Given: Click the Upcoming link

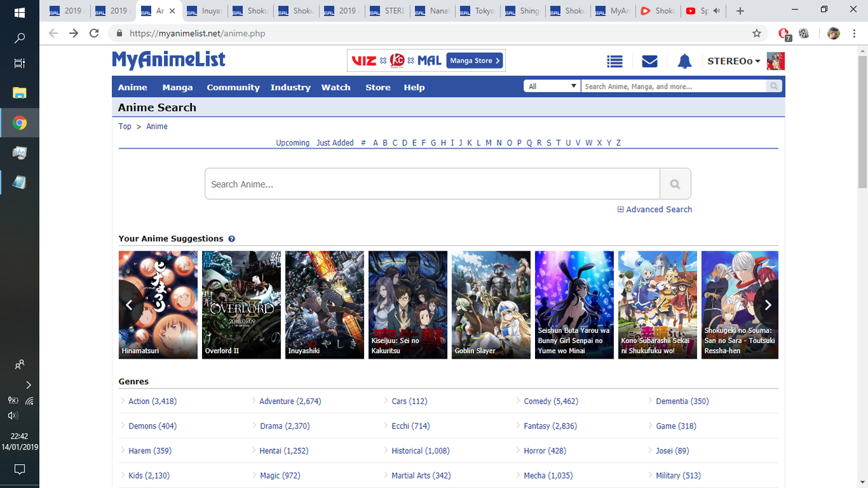Looking at the screenshot, I should pyautogui.click(x=292, y=143).
